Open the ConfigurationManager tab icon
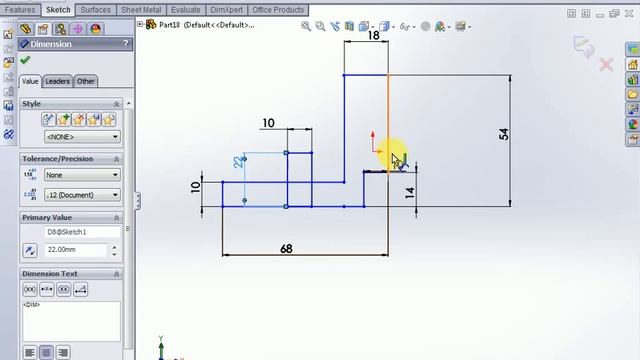Image resolution: width=640 pixels, height=360 pixels. coord(60,29)
